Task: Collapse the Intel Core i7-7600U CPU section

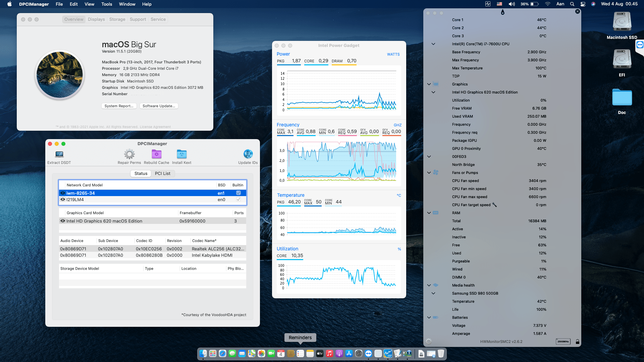Action: click(x=433, y=44)
